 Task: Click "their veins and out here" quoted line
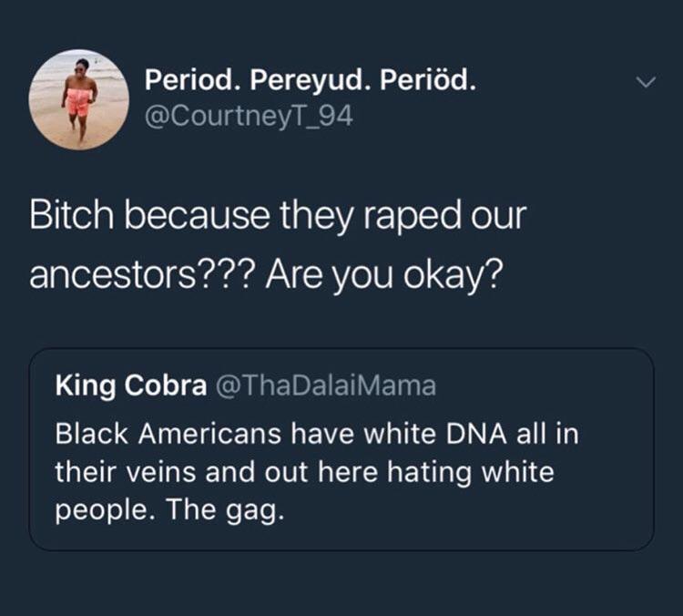220,472
